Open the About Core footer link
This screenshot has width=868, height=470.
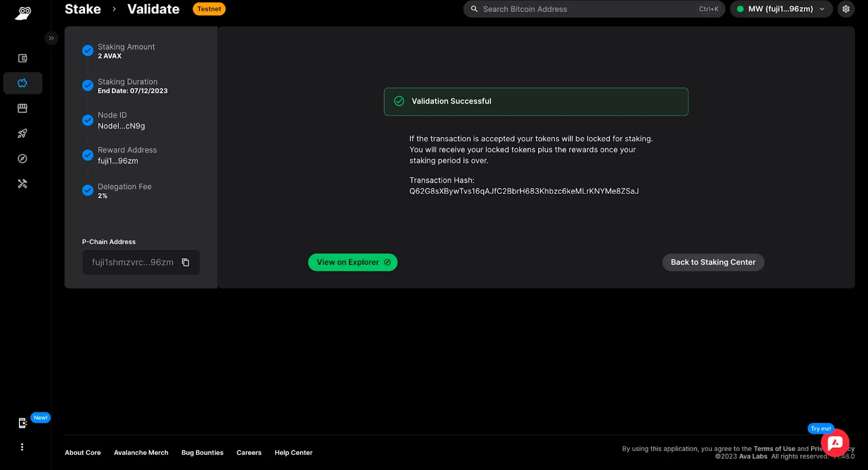(82, 453)
